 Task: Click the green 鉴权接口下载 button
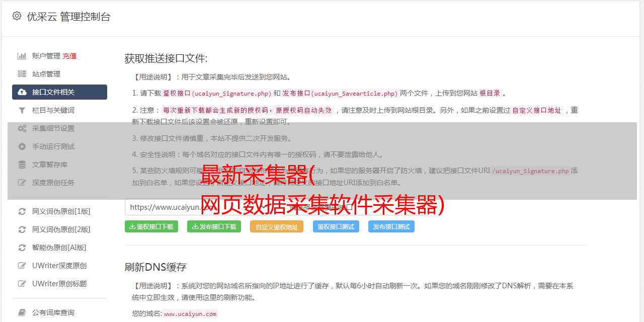(x=151, y=226)
